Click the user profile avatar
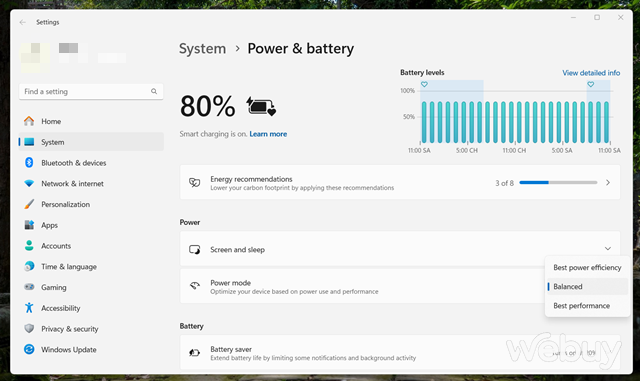The height and width of the screenshot is (381, 640). [x=35, y=58]
